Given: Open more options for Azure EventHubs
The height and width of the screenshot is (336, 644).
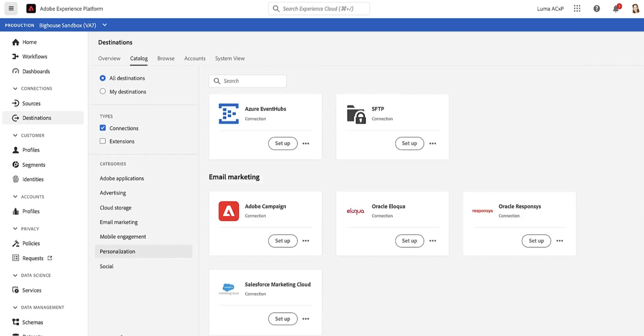Looking at the screenshot, I should 306,143.
